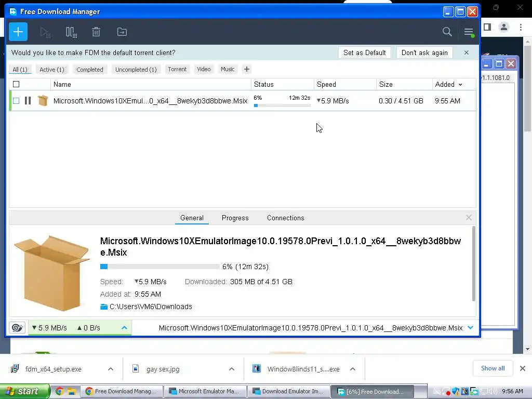Viewport: 532px width, 399px height.
Task: Click details panel vertical scrollbar
Action: (x=474, y=263)
